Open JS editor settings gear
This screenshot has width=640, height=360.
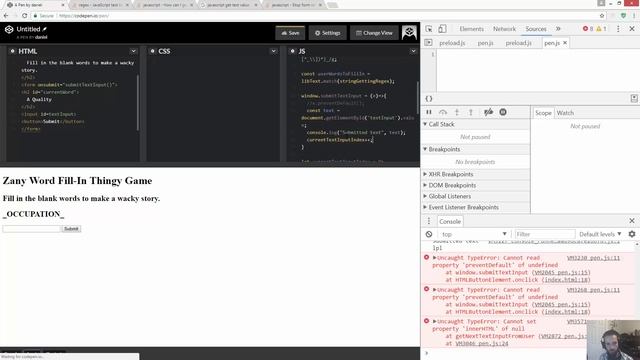pos(292,51)
